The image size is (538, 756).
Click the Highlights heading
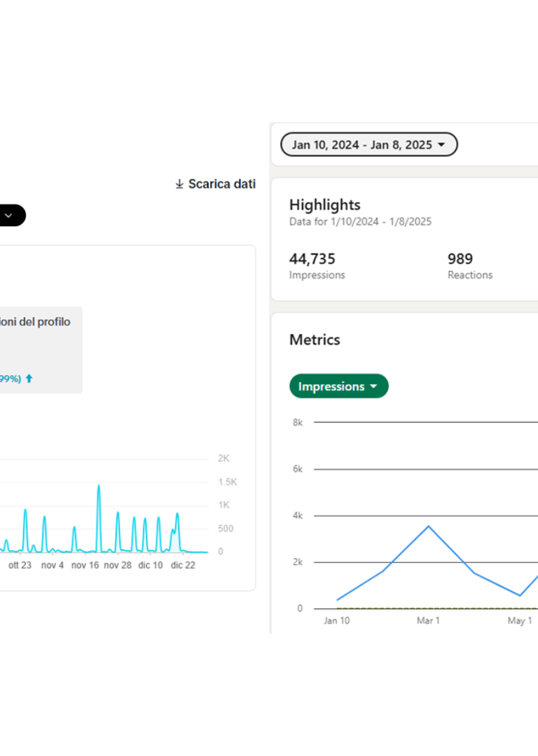click(324, 205)
